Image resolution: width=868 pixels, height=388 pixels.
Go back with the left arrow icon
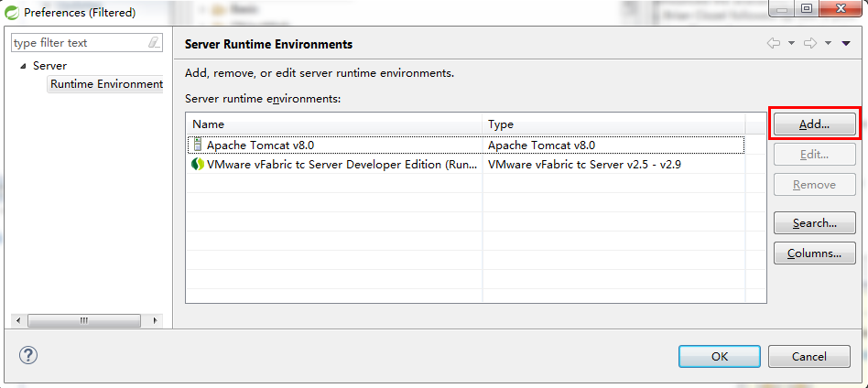coord(774,43)
